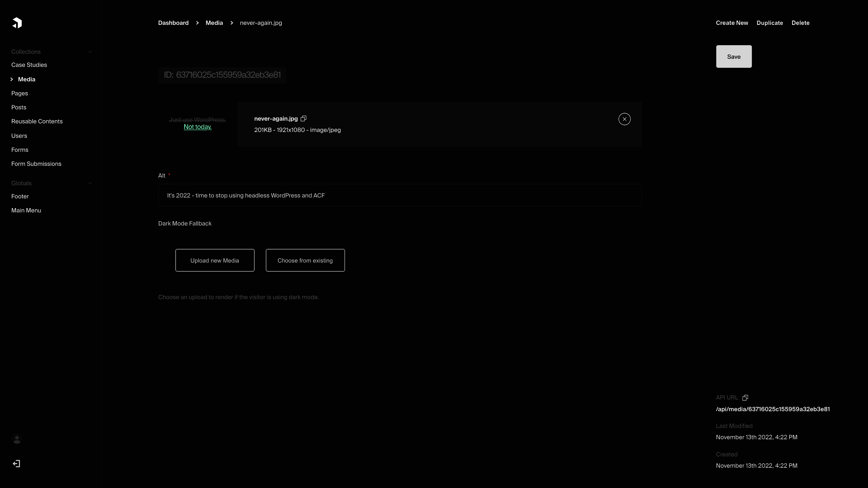Collapse the Globals group
This screenshot has width=868, height=488.
(x=90, y=183)
